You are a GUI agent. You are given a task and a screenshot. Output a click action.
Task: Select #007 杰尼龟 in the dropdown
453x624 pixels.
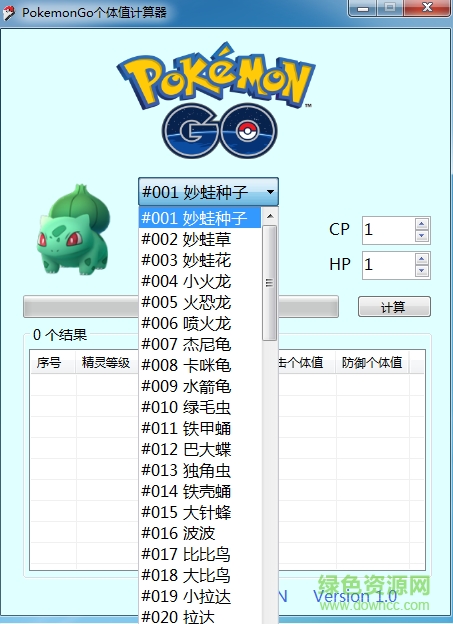200,344
